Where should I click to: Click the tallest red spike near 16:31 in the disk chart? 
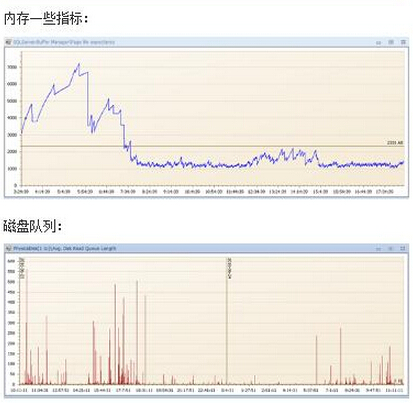137,332
